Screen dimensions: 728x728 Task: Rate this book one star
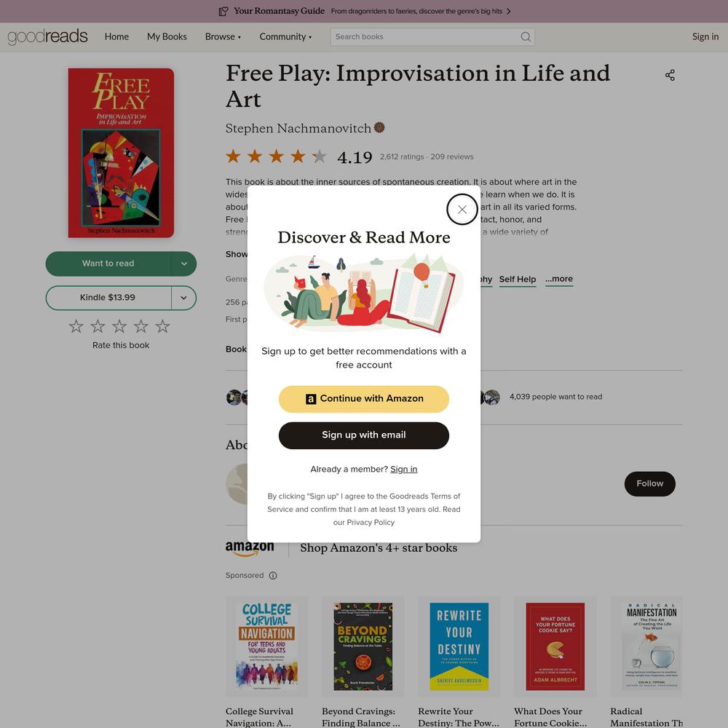click(x=76, y=326)
